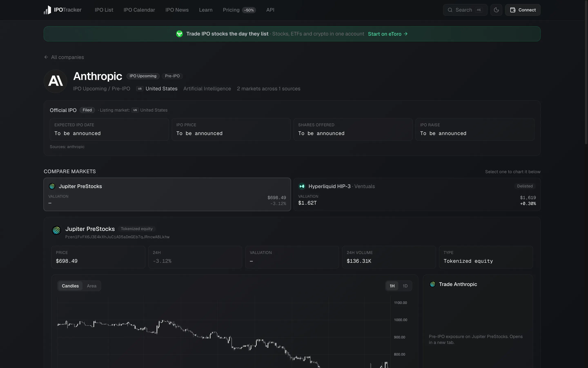The height and width of the screenshot is (368, 588).
Task: Switch chart to Candles view
Action: click(70, 286)
